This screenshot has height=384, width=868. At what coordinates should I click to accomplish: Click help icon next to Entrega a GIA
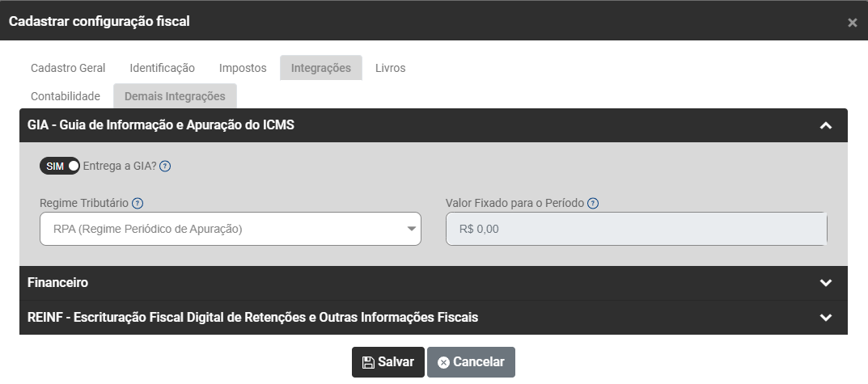165,167
